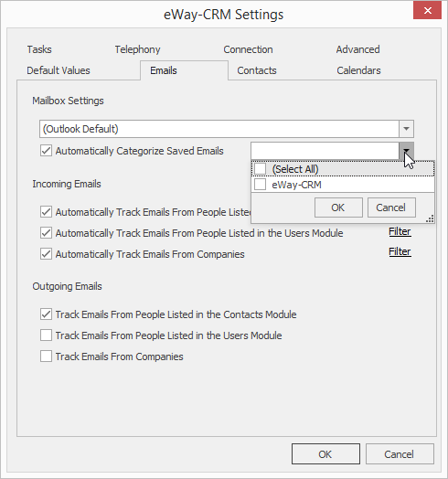
Task: Check the (Select All) box
Action: (260, 168)
